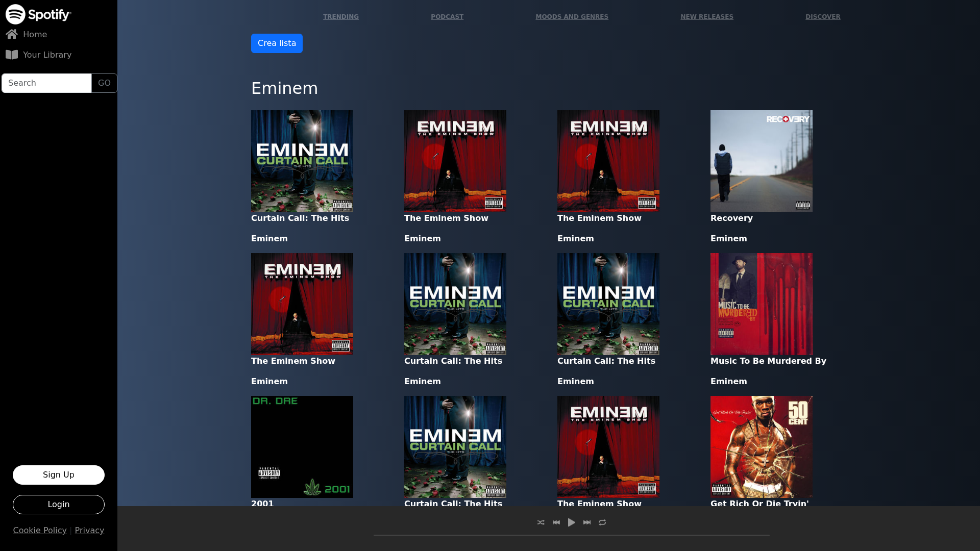Screen dimensions: 980x551
Task: Click the previous track icon
Action: coord(556,522)
